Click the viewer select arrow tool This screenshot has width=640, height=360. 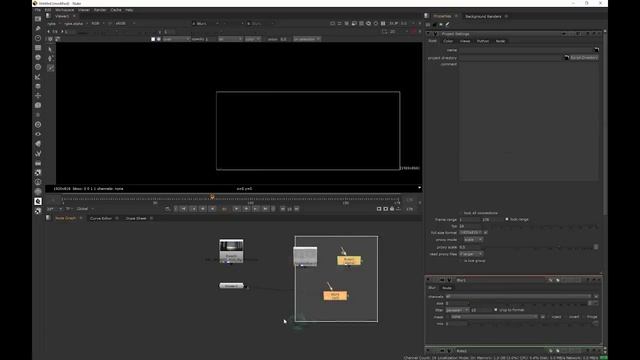tap(51, 49)
